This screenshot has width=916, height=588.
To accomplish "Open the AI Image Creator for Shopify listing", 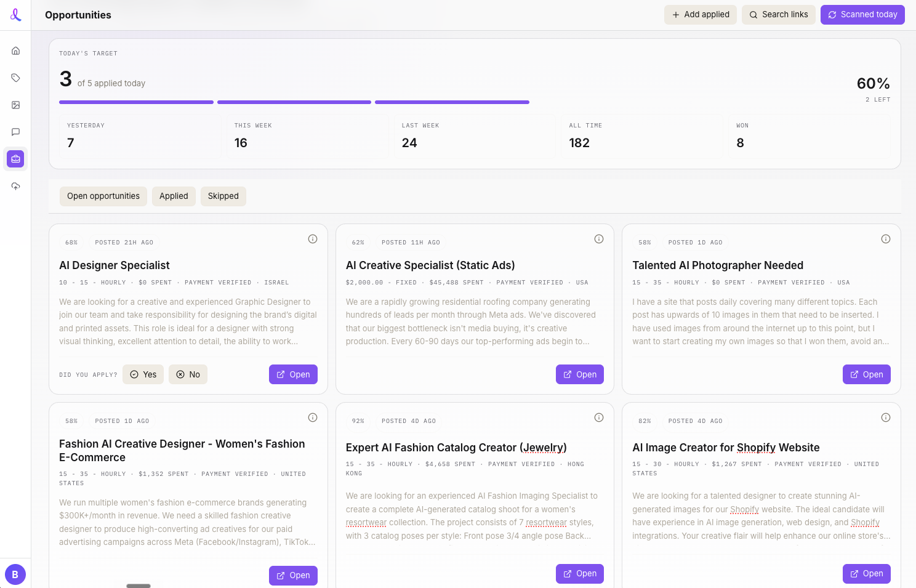I will coord(867,573).
